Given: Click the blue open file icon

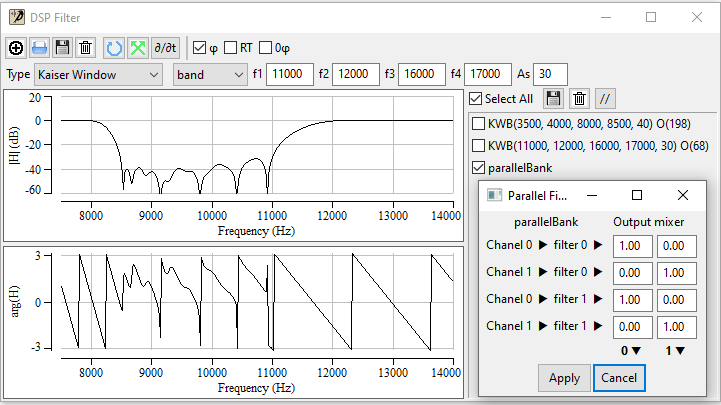Looking at the screenshot, I should [39, 47].
